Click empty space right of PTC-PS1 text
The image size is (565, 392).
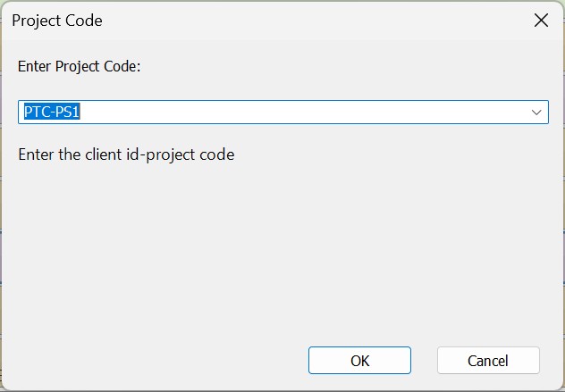(x=268, y=113)
